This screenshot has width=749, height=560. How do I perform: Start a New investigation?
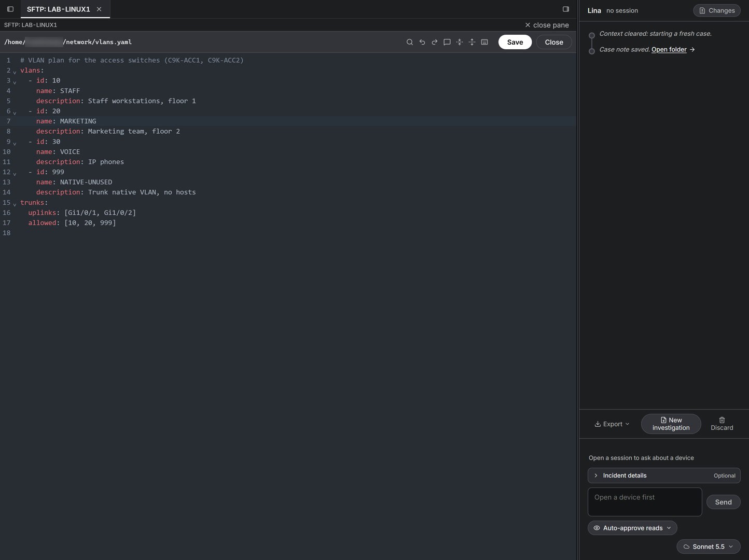pos(671,424)
